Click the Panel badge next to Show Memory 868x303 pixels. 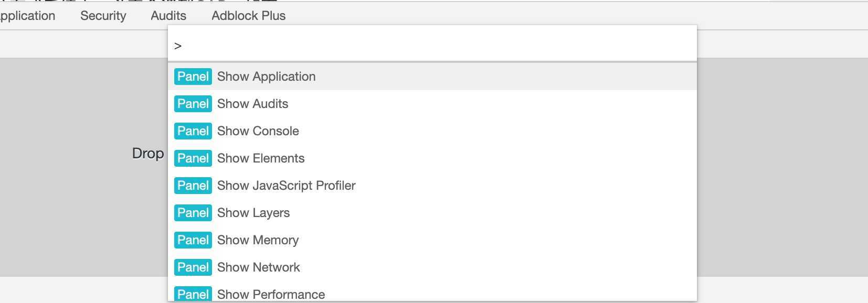coord(193,240)
